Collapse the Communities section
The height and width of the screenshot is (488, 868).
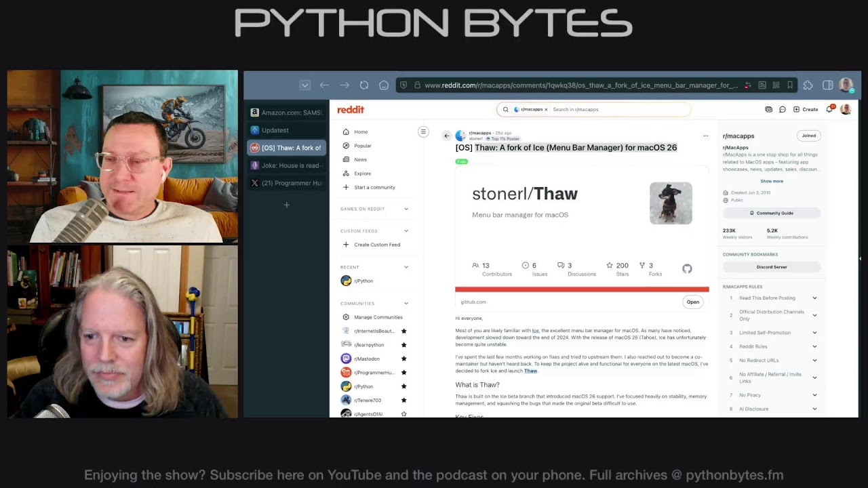pos(406,304)
